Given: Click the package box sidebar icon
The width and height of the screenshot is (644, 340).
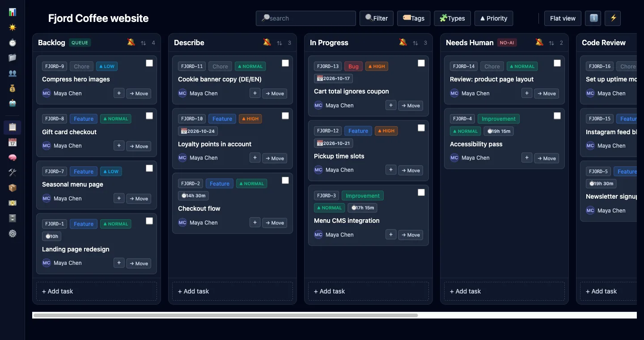Looking at the screenshot, I should [13, 187].
